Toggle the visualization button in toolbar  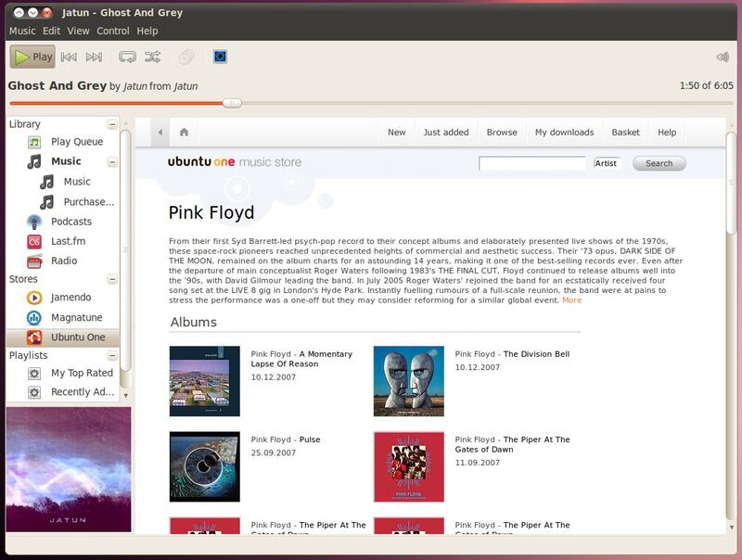(x=220, y=57)
